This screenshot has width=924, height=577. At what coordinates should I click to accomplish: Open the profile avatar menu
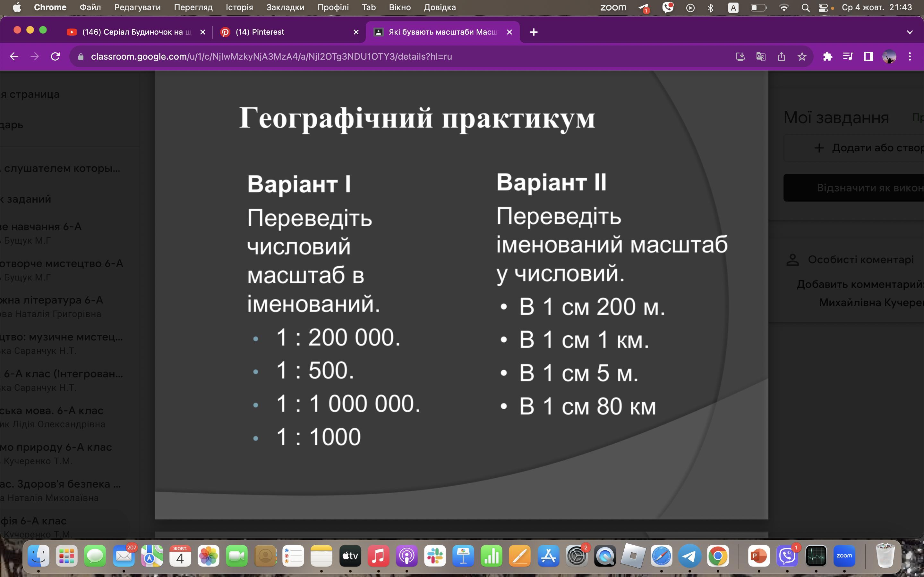pyautogui.click(x=889, y=56)
